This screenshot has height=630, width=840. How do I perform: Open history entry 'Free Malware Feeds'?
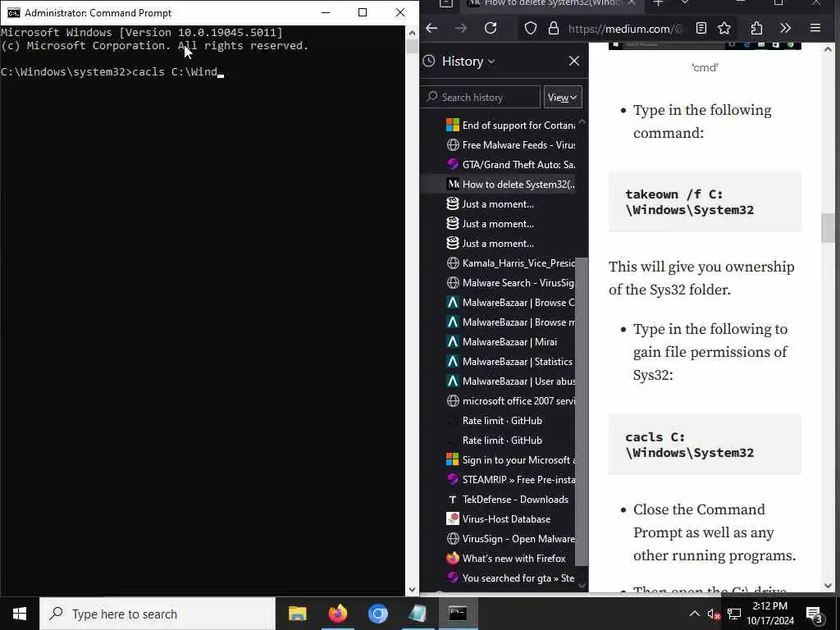[x=510, y=145]
